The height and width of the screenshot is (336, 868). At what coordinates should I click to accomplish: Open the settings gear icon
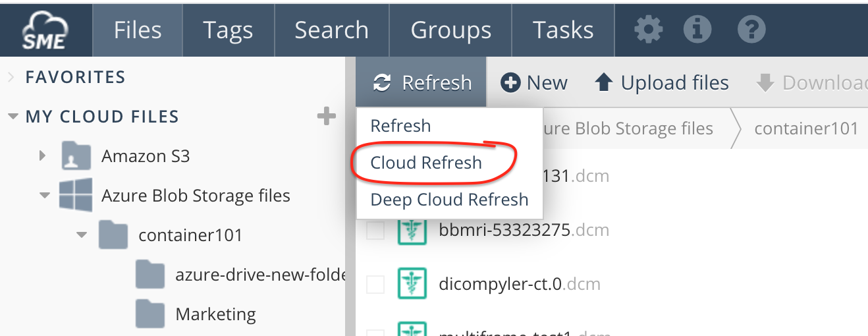[x=647, y=30]
